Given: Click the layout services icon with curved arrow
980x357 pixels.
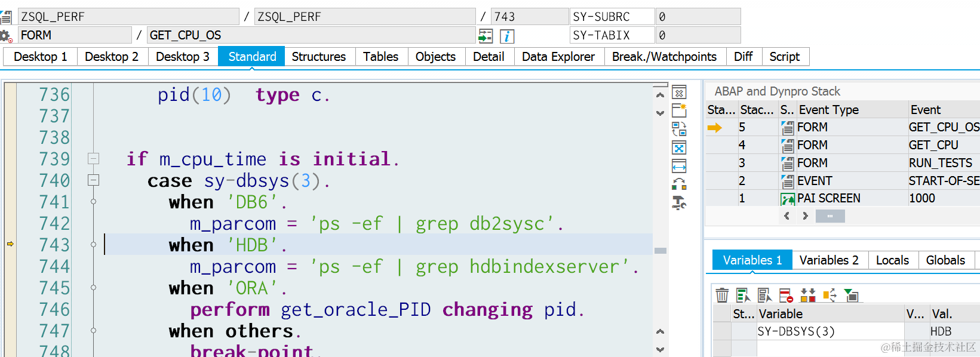Looking at the screenshot, I should pyautogui.click(x=679, y=184).
